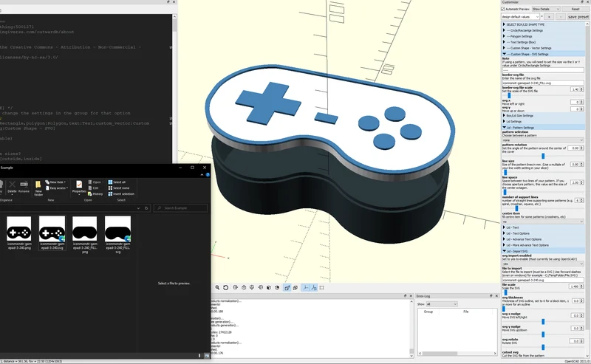Image resolution: width=591 pixels, height=364 pixels.
Task: Expand Custom Shape - Vector Settings
Action: (x=543, y=48)
